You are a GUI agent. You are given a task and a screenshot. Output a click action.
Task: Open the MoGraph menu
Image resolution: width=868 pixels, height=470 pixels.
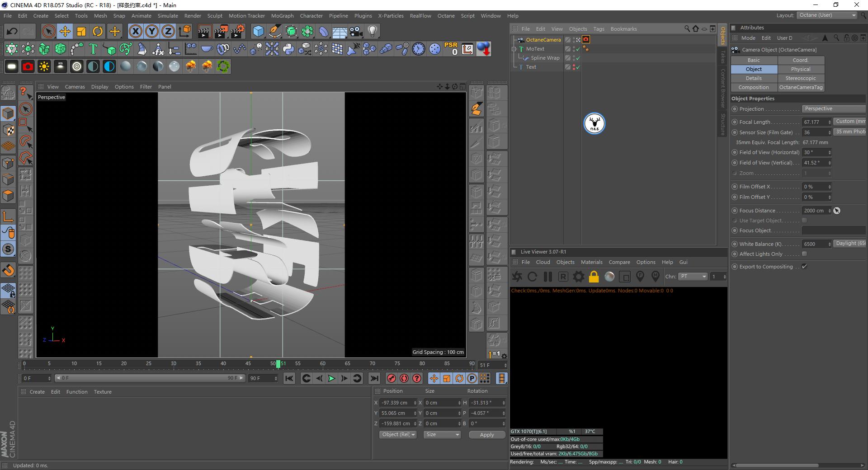tap(282, 15)
